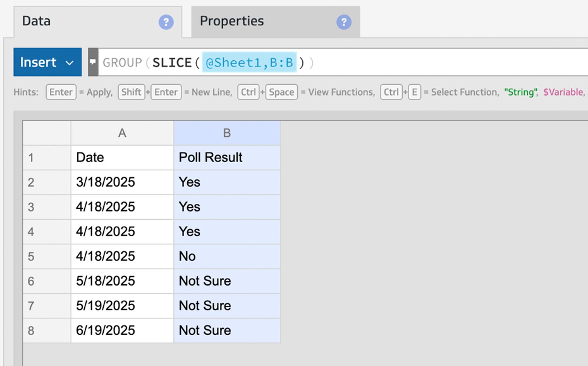Click the SLICE function in formula bar
The height and width of the screenshot is (366, 588).
click(x=172, y=63)
